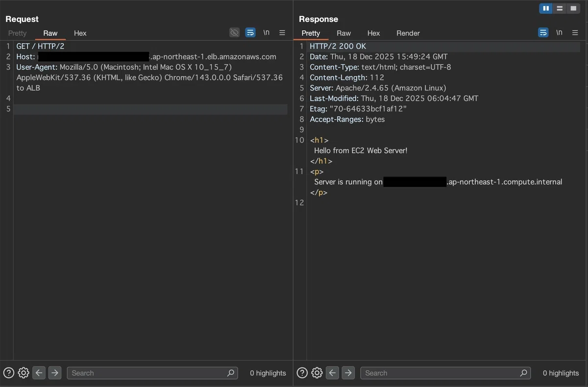Focus the Request search field
This screenshot has height=387, width=588.
(152, 373)
